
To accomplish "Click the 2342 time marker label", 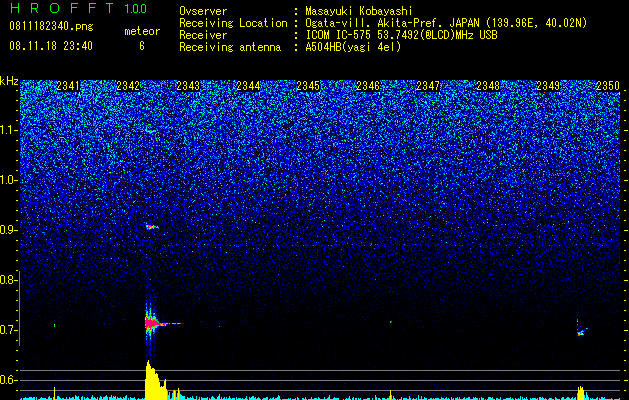I will click(x=128, y=86).
